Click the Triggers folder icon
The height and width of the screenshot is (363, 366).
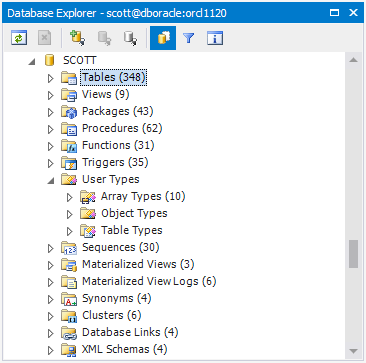click(69, 163)
